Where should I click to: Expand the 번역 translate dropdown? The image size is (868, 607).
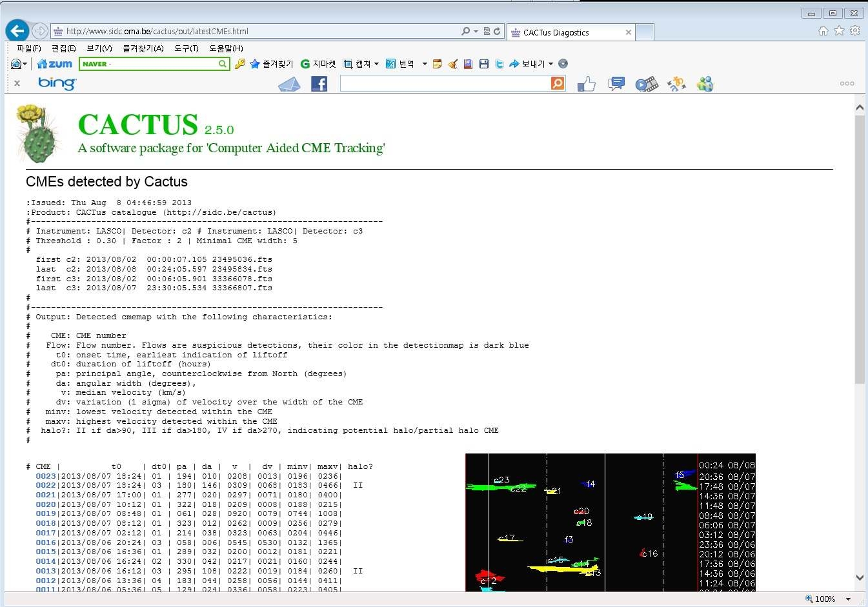(x=425, y=64)
